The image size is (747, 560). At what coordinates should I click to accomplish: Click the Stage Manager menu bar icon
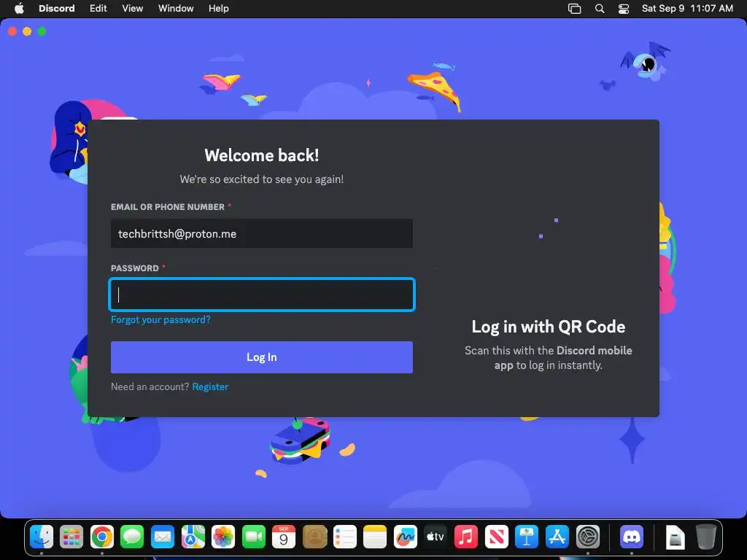click(575, 9)
